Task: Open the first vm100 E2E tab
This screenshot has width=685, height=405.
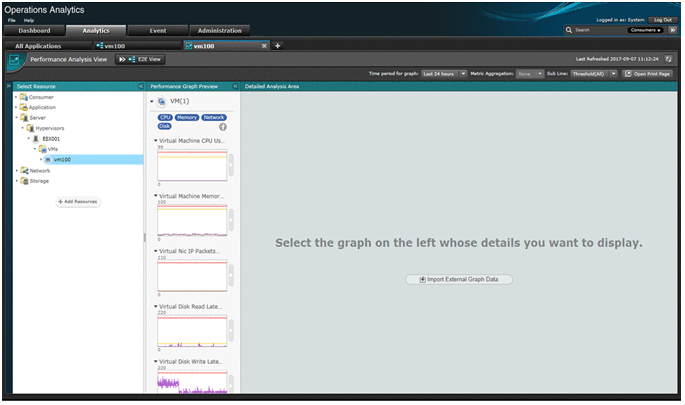Action: coord(137,46)
